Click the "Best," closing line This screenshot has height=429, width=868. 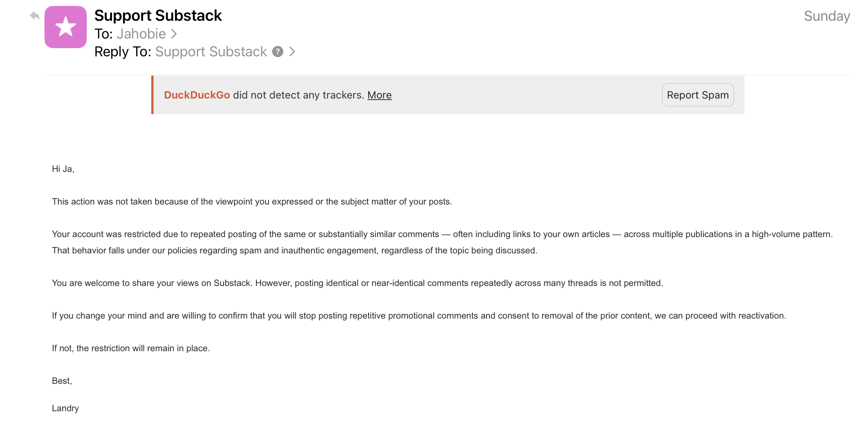point(62,381)
